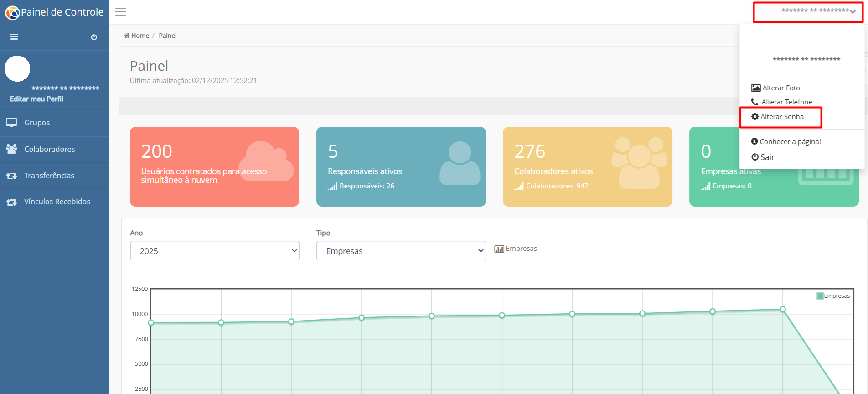Click the user avatar circle
Viewport: 868px width, 394px height.
point(17,69)
